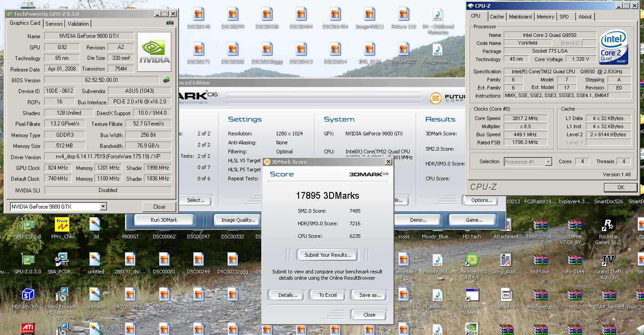Click the 17895 3DMarks score text
The image size is (644, 335).
(327, 195)
